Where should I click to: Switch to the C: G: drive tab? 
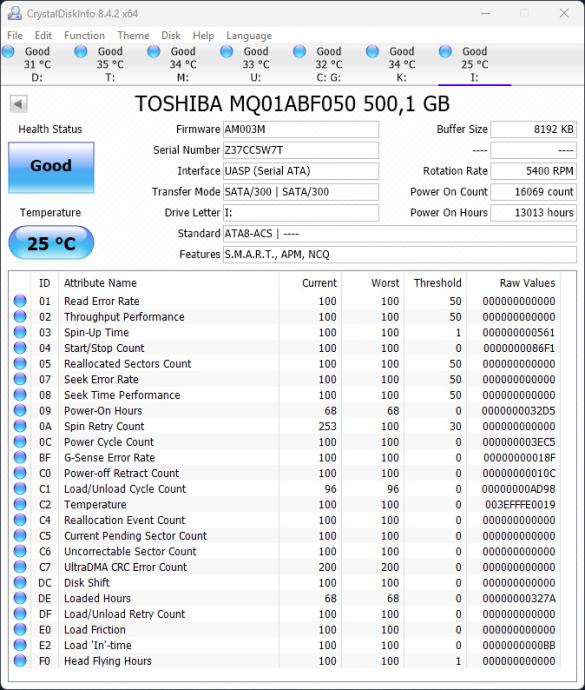pos(329,64)
